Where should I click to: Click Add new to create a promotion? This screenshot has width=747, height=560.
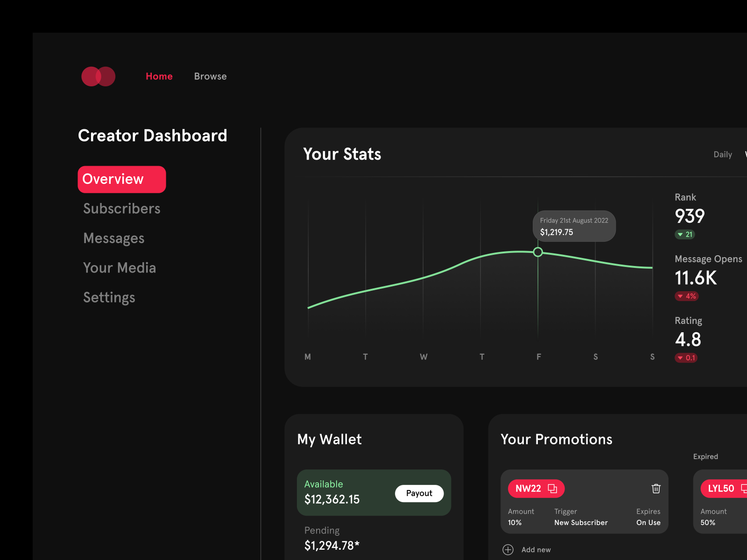pos(536,549)
